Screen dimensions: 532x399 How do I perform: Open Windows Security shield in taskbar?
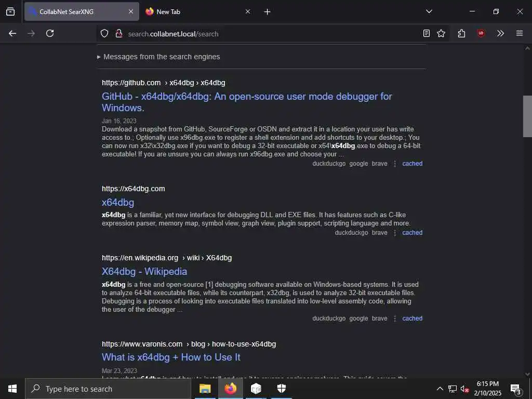(x=281, y=389)
